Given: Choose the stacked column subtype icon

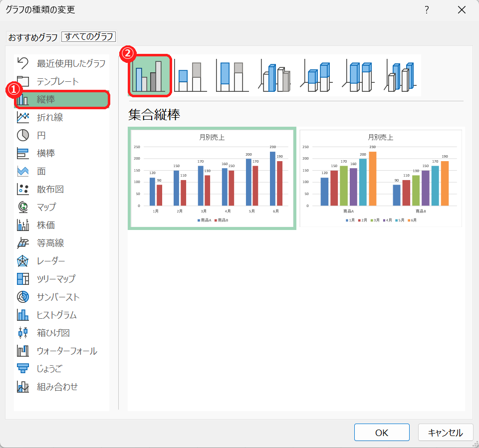Looking at the screenshot, I should 191,75.
